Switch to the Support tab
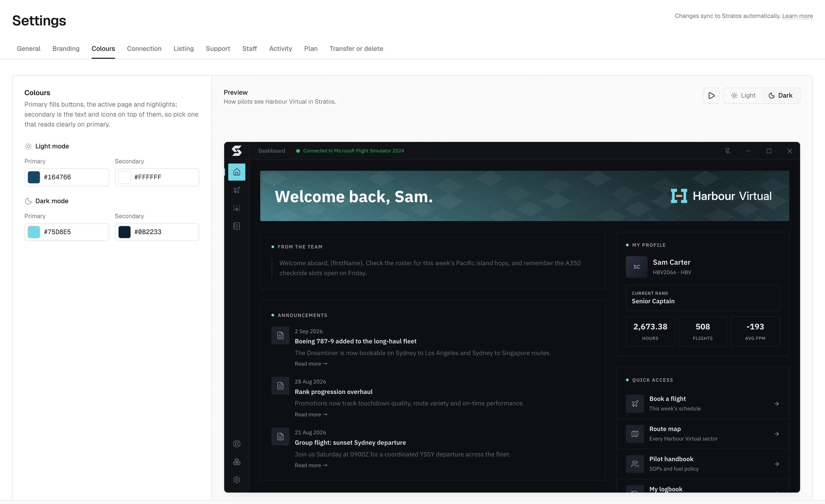Image resolution: width=825 pixels, height=504 pixels. [218, 49]
